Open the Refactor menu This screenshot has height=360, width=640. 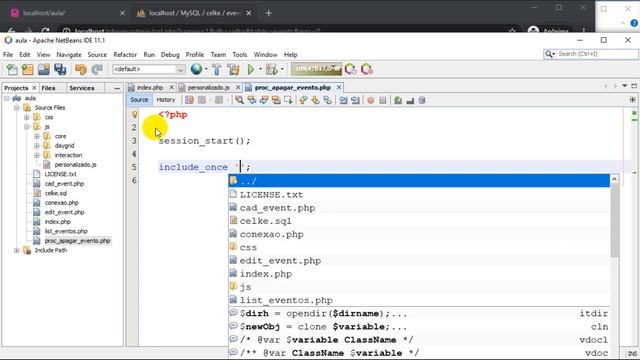point(125,54)
